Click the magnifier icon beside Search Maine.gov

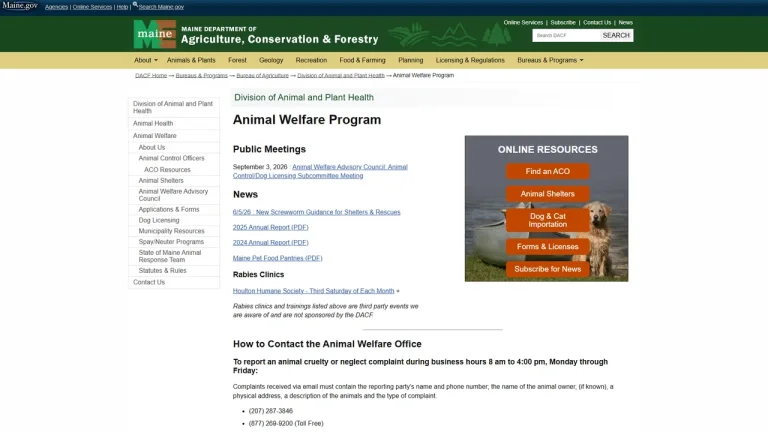[135, 4]
